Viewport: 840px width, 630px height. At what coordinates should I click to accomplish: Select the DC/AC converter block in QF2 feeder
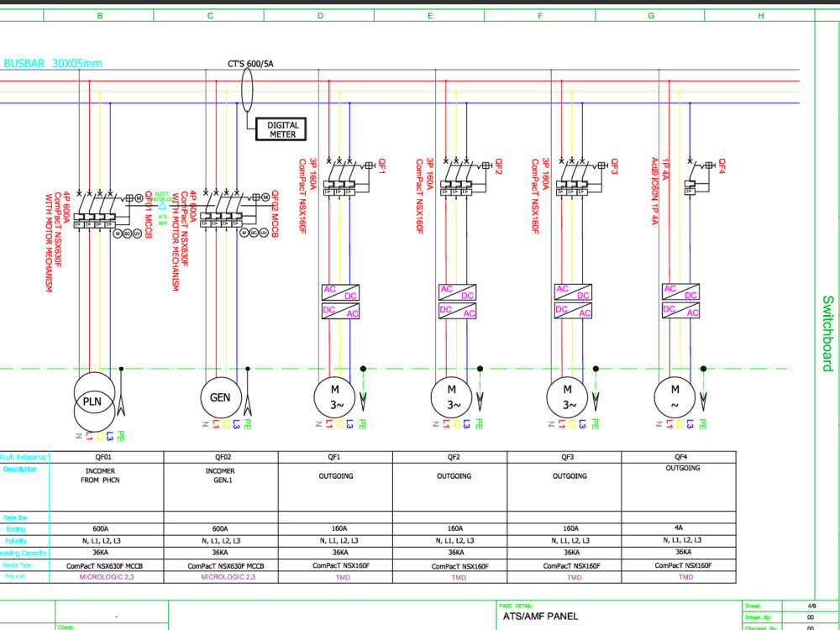click(x=457, y=311)
